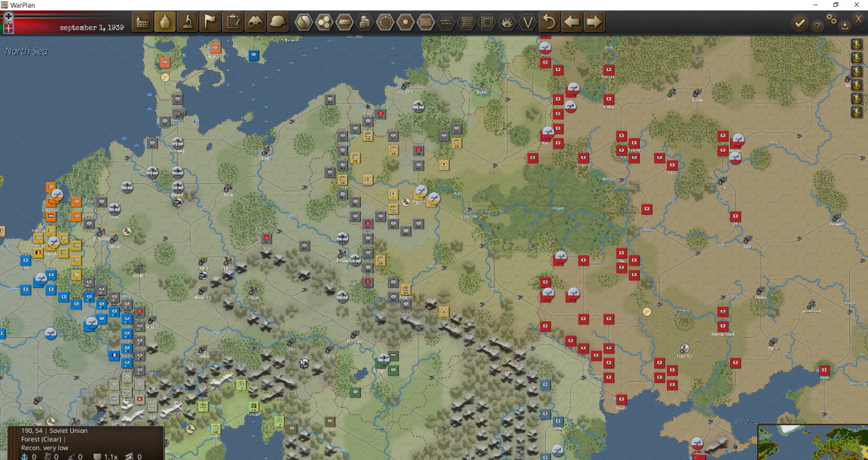Click the square frame hex icon
The height and width of the screenshot is (460, 868).
[x=487, y=22]
